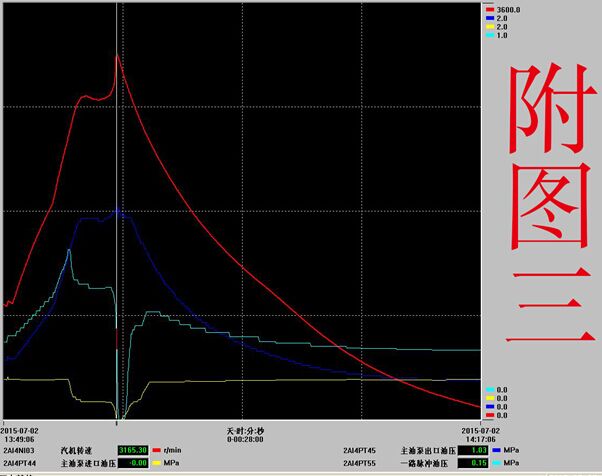Viewport: 602px width, 476px height.
Task: Select the turbine speed value field 3165.30
Action: tap(134, 451)
